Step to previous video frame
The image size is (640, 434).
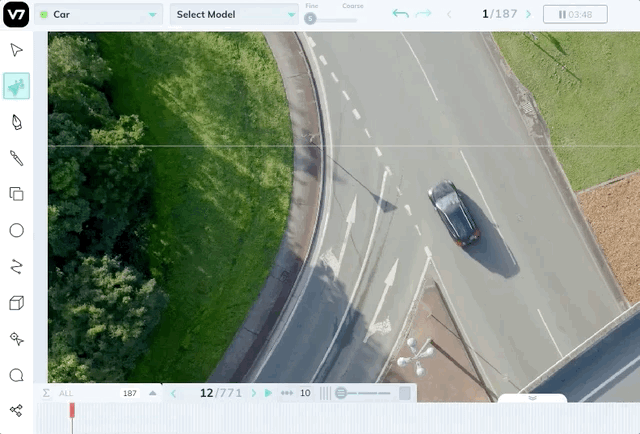tap(173, 393)
